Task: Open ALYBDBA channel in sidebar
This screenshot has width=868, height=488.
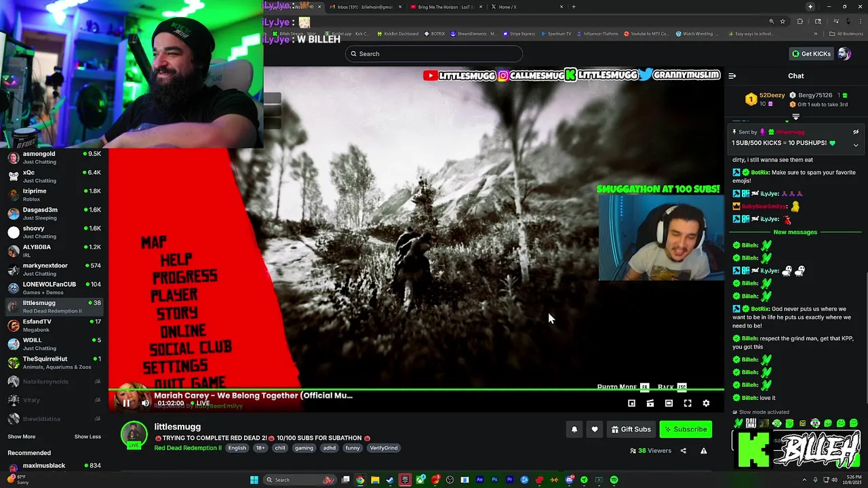Action: pyautogui.click(x=54, y=251)
